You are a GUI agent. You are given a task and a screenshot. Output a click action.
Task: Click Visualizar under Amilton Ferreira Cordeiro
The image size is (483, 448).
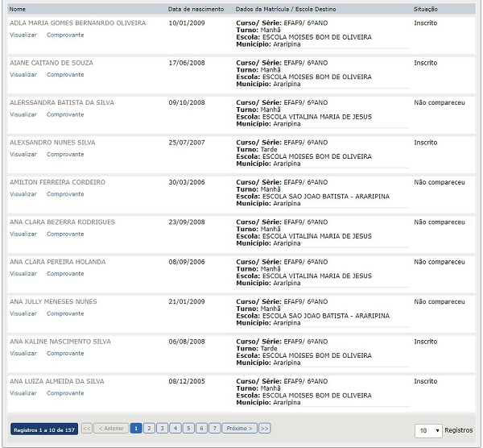point(23,194)
